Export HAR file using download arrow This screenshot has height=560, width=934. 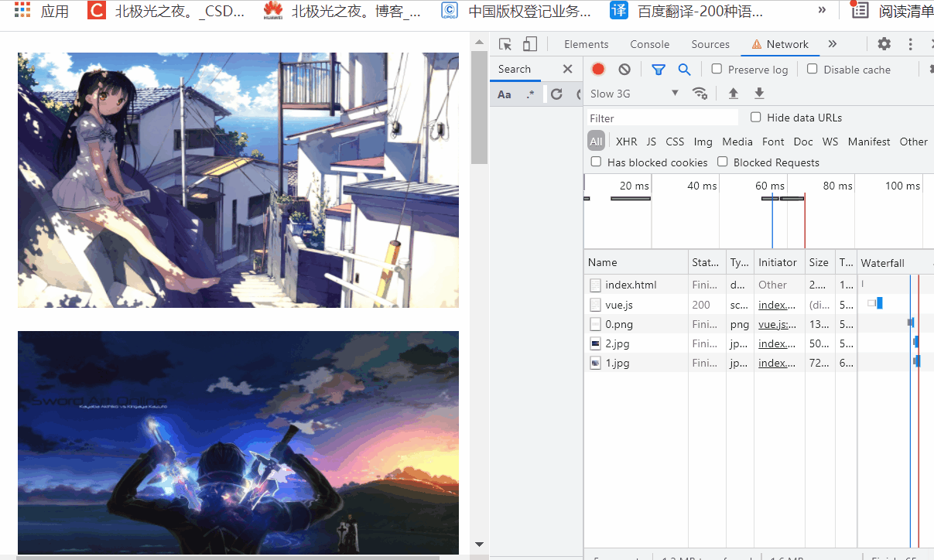click(x=759, y=93)
